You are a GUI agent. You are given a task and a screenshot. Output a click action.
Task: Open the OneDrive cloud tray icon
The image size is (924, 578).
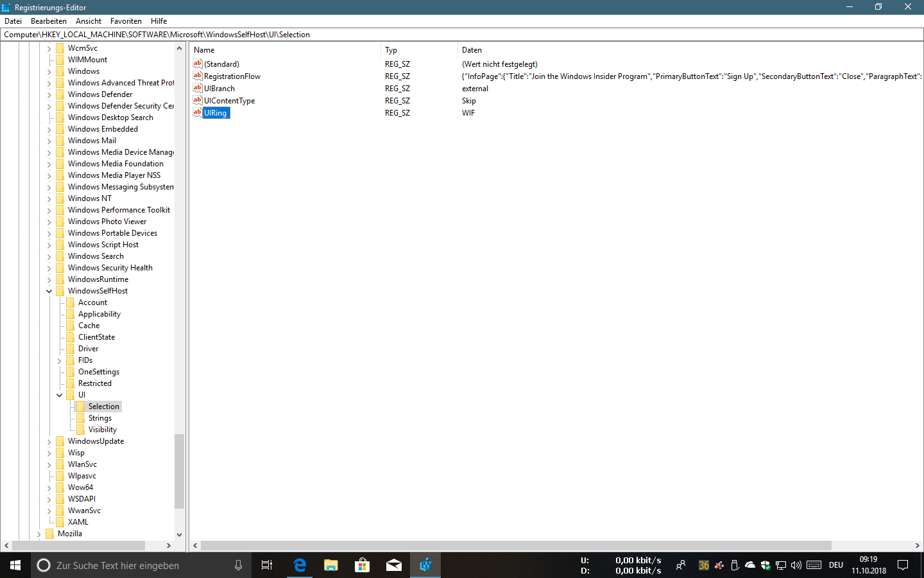[750, 565]
